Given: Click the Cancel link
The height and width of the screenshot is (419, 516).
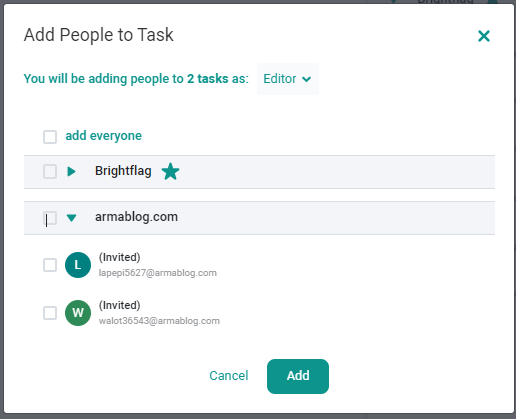Looking at the screenshot, I should coord(229,376).
